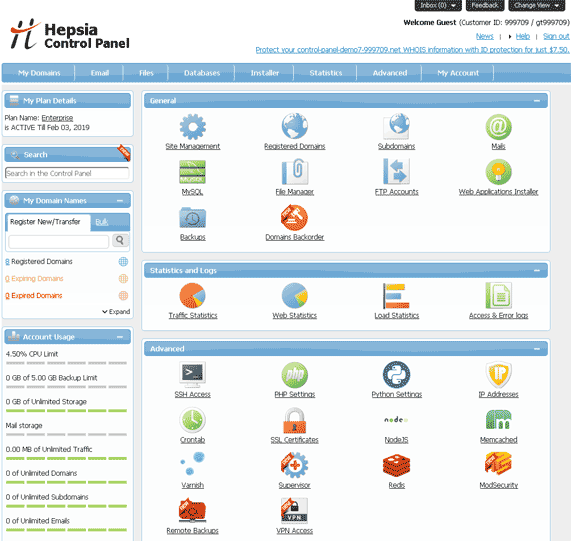
Task: Open the Subdomains icon
Action: tap(397, 126)
